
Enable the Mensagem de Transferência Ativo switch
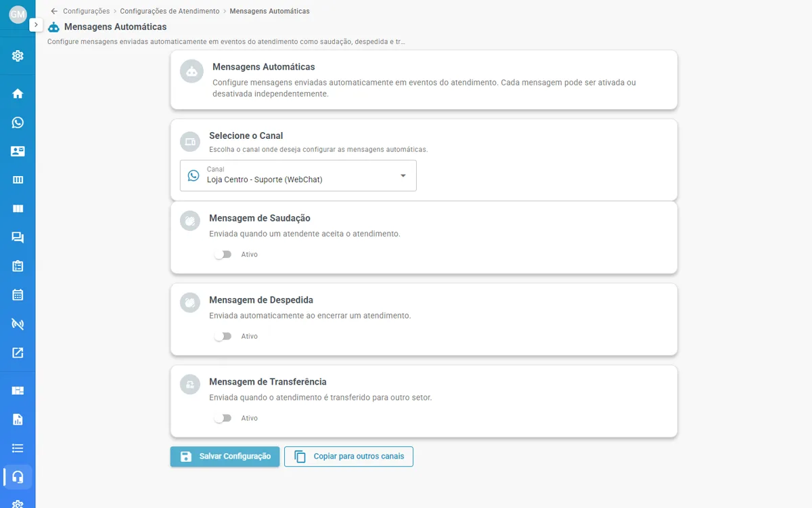223,419
